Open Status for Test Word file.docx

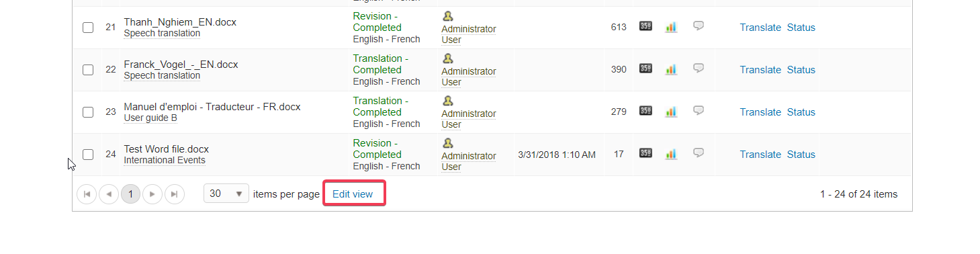click(x=801, y=155)
